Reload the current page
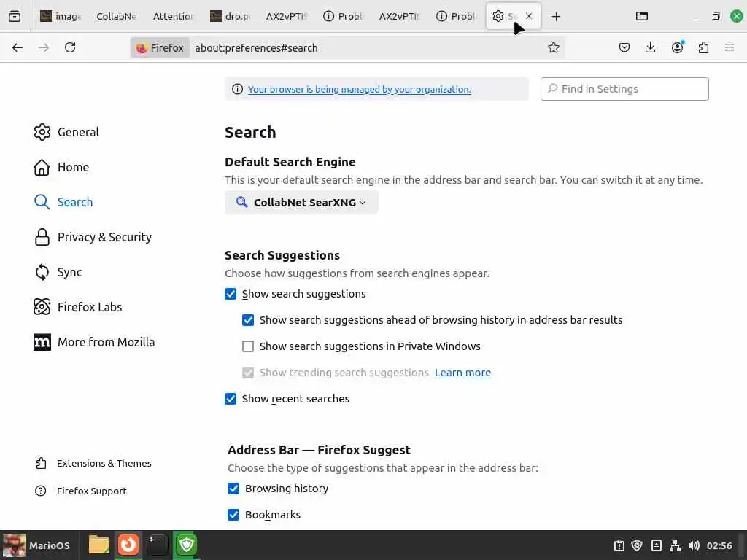 tap(70, 47)
